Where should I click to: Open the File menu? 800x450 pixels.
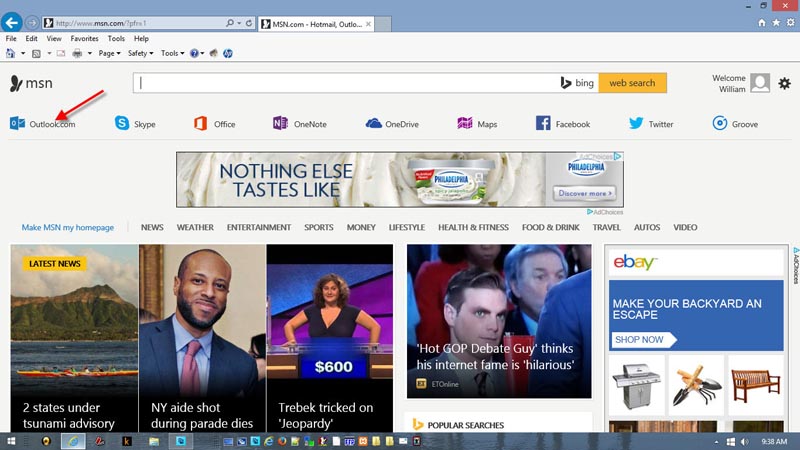(x=11, y=38)
